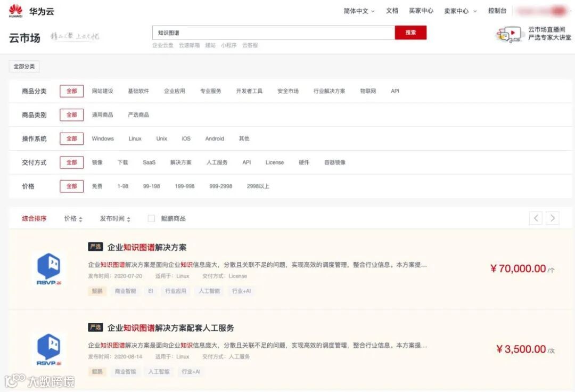This screenshot has width=575, height=392.
Task: Click the 严选 badge on 配套人工服务 listing
Action: click(x=95, y=327)
